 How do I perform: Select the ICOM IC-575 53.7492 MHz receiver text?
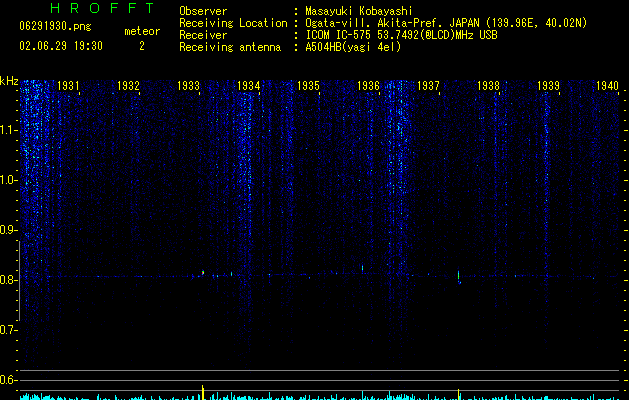[401, 35]
